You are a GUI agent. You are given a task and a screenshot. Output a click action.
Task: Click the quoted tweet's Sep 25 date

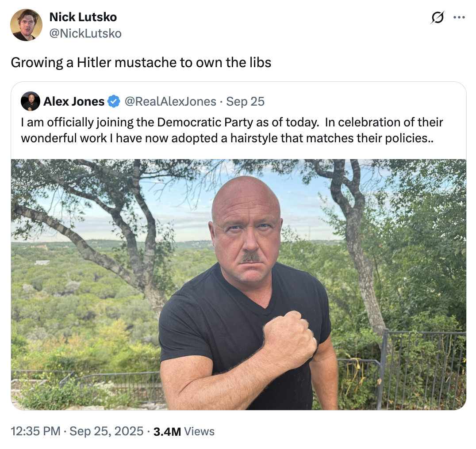click(245, 101)
